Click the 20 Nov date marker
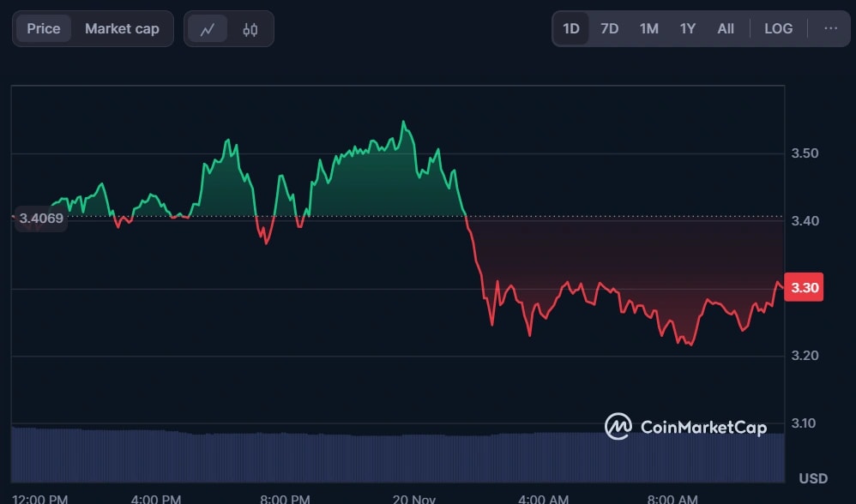Screen dimensions: 856x504 click(413, 499)
